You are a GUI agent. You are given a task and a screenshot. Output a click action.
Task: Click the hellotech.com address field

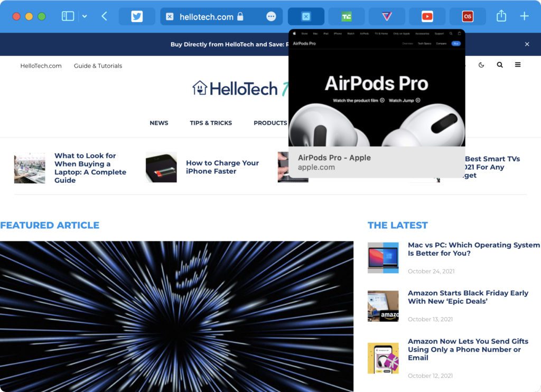(221, 16)
